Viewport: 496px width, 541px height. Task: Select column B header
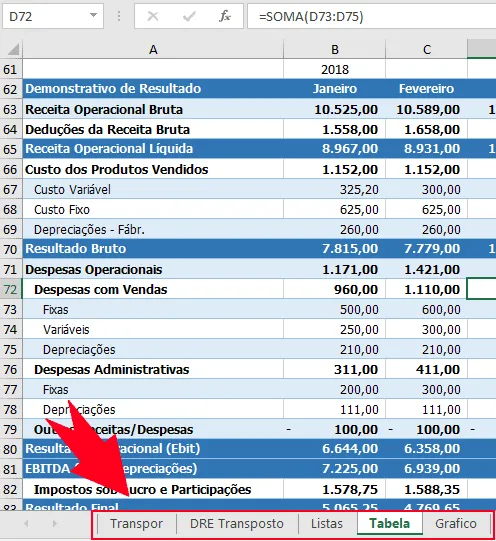334,50
